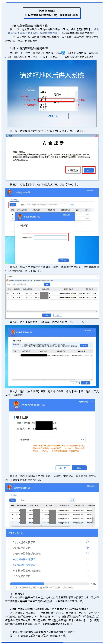Close the 添加单位 dialog

coord(73,215)
